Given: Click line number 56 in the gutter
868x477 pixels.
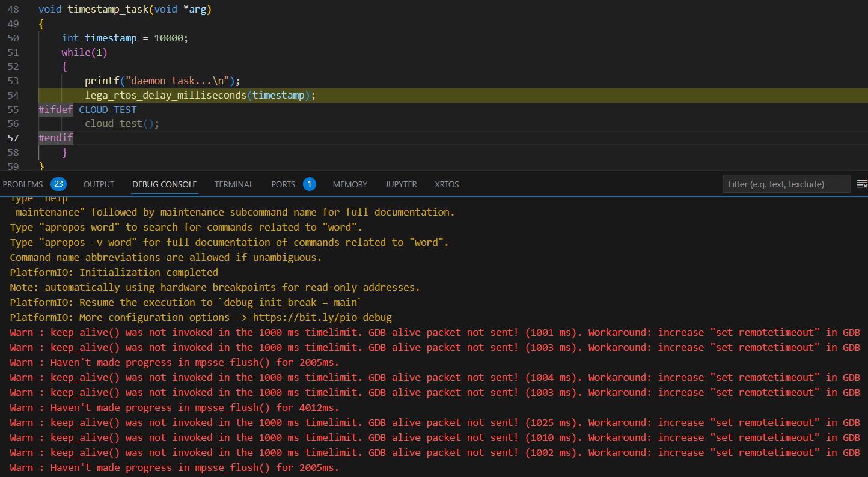Looking at the screenshot, I should point(13,123).
